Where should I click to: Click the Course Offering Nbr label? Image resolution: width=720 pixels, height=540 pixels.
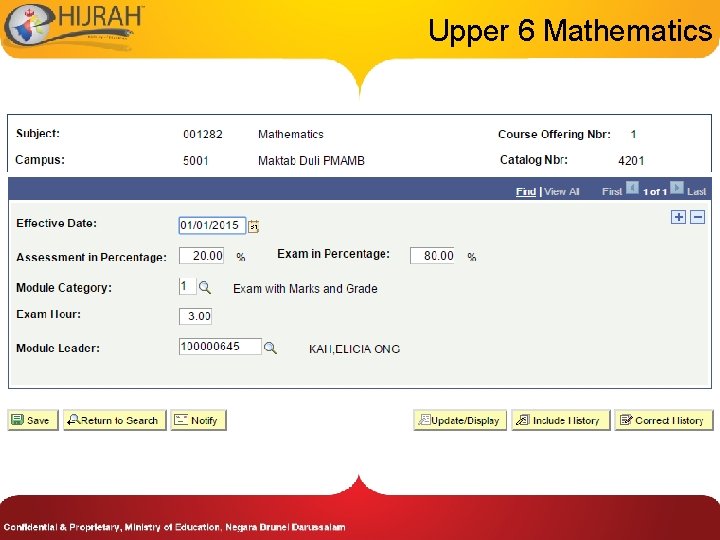(554, 134)
